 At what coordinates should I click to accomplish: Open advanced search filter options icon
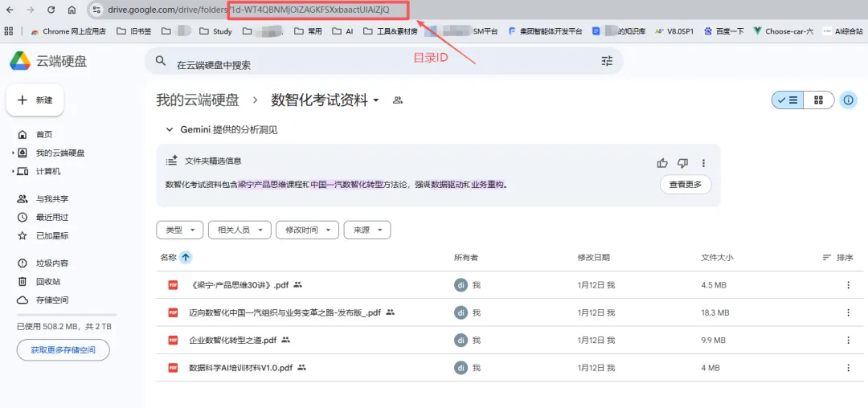[x=608, y=61]
